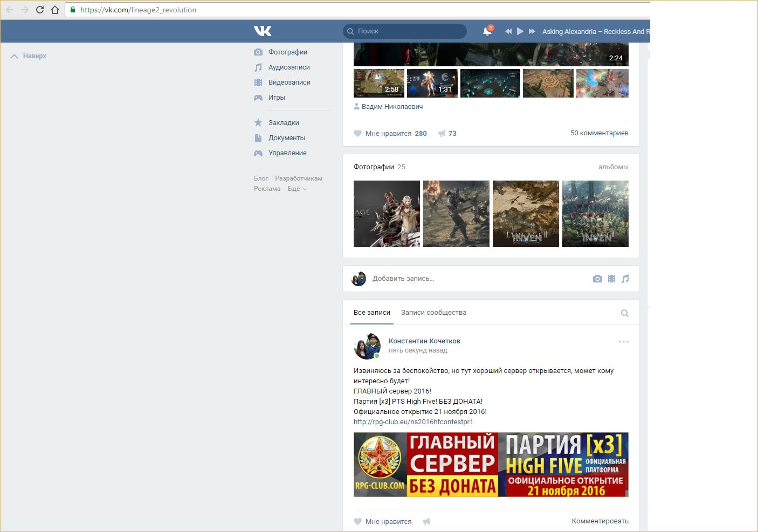The height and width of the screenshot is (532, 758).
Task: Expand the Ещё footer menu
Action: point(297,189)
